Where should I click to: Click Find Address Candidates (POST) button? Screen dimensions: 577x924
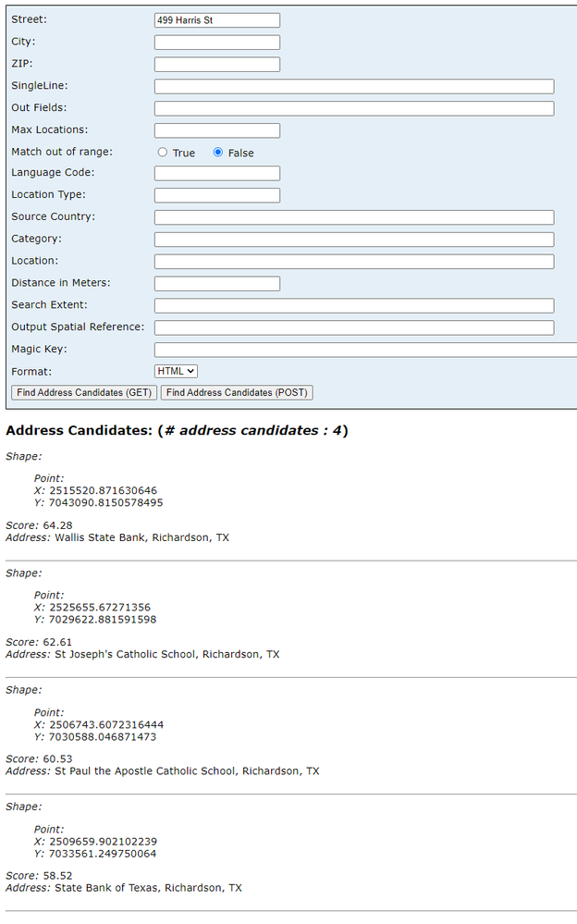237,393
